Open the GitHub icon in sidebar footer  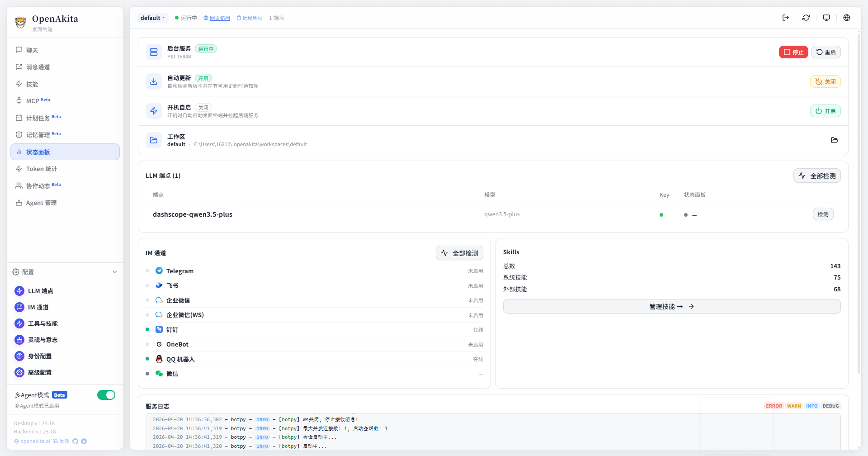pyautogui.click(x=75, y=441)
